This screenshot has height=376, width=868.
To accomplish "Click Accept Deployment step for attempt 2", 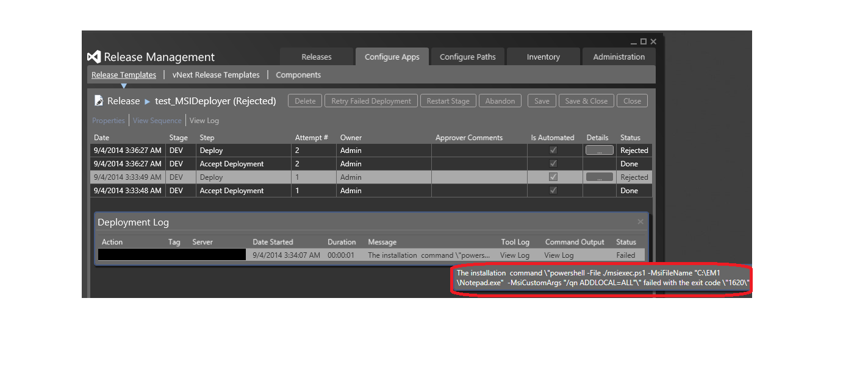I will tap(232, 164).
